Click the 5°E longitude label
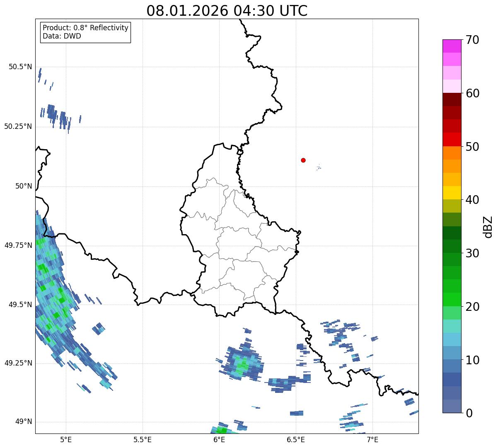 (66, 440)
